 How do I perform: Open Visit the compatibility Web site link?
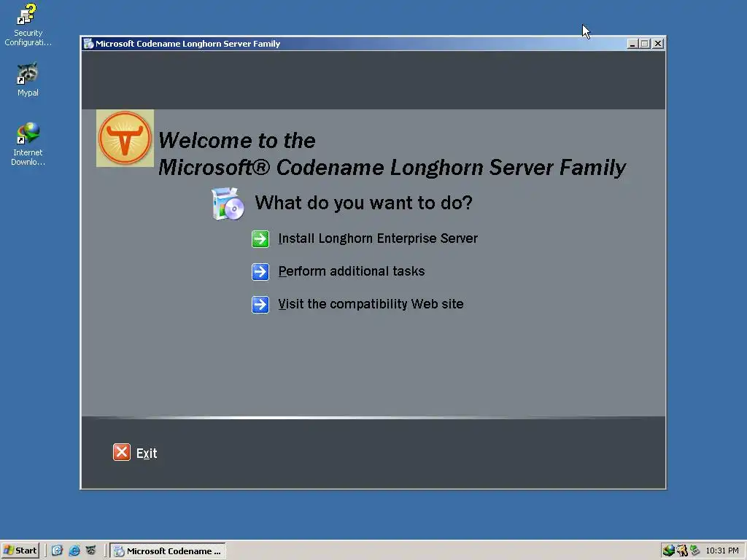click(371, 304)
